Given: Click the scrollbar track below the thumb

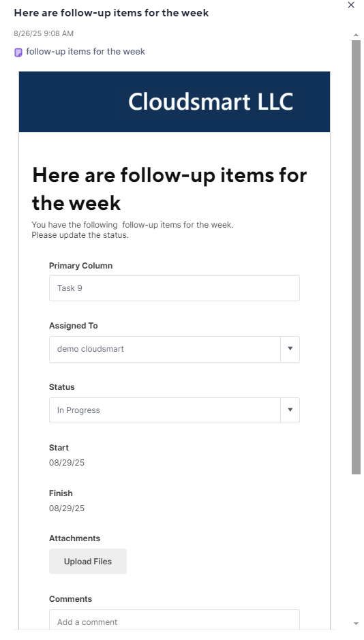Looking at the screenshot, I should pos(357,547).
